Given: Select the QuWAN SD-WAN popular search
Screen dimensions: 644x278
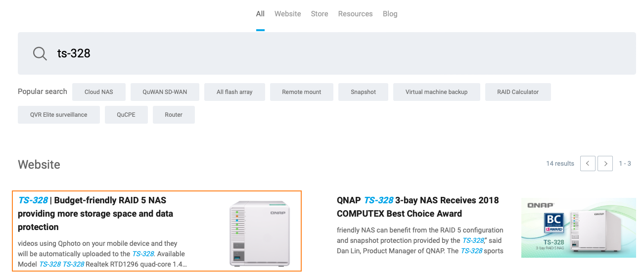Looking at the screenshot, I should [x=165, y=92].
